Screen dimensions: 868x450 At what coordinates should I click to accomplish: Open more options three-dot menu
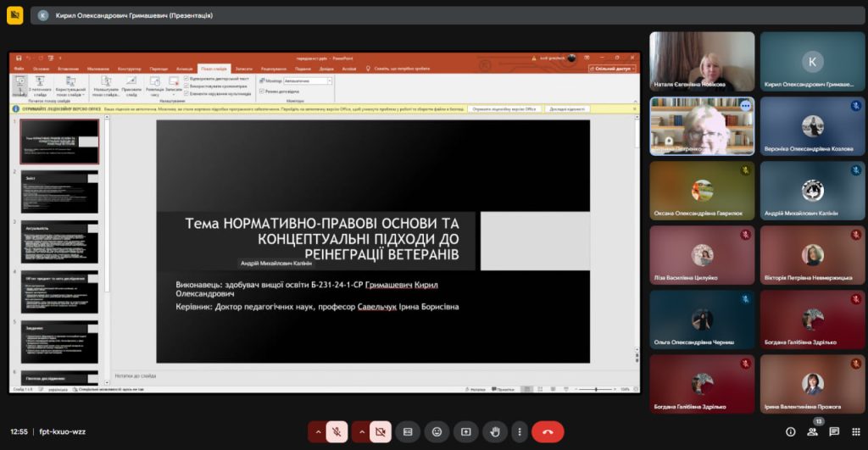pyautogui.click(x=519, y=431)
